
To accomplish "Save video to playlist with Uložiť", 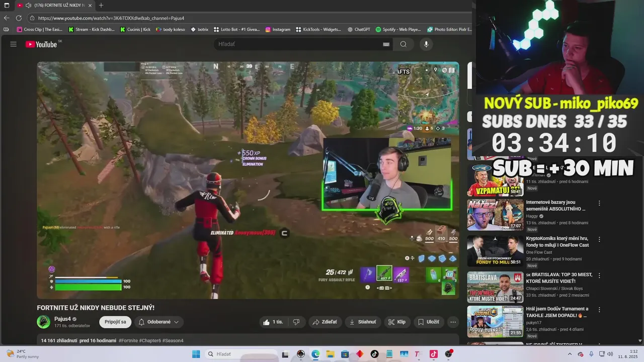I will click(428, 322).
